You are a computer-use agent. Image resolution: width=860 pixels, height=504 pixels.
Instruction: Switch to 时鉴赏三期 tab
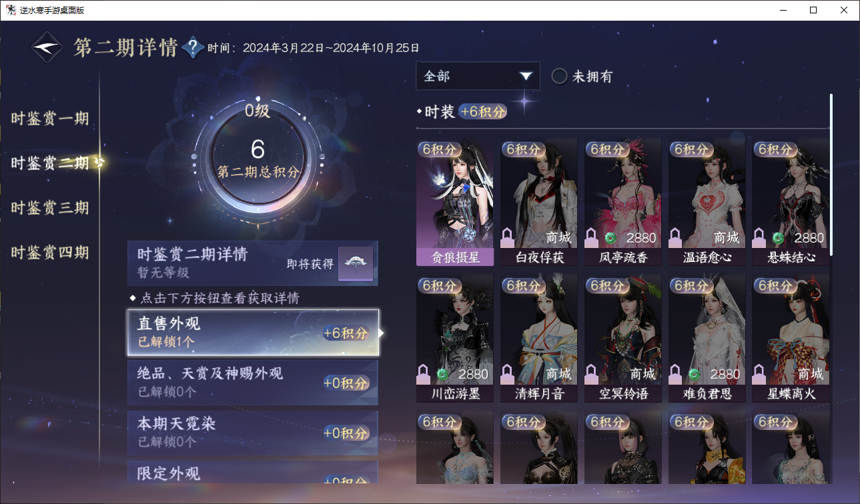50,207
